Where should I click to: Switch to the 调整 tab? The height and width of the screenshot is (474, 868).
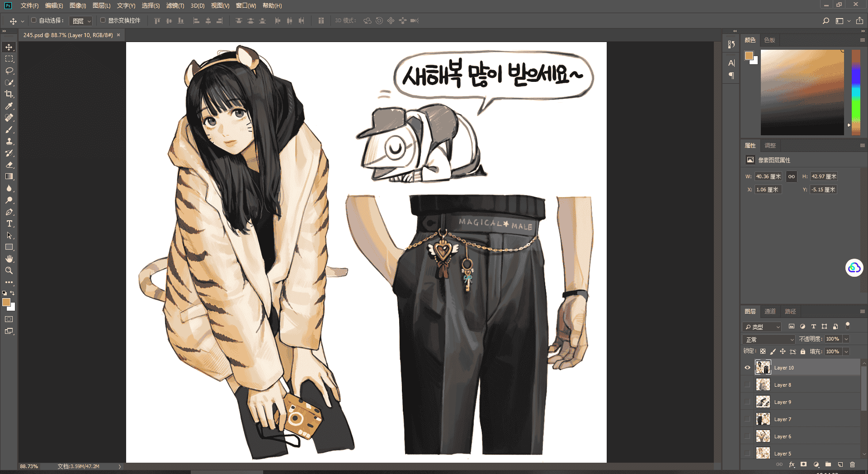click(770, 146)
